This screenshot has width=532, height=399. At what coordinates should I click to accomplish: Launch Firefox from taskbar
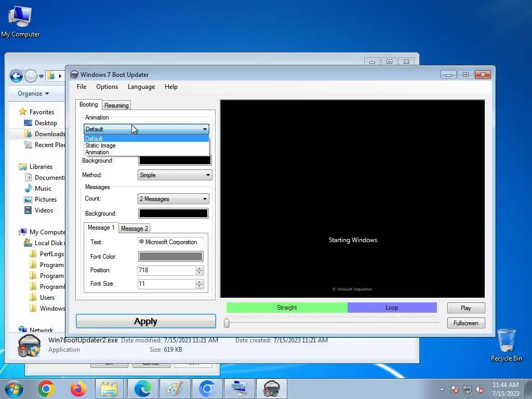tap(78, 389)
